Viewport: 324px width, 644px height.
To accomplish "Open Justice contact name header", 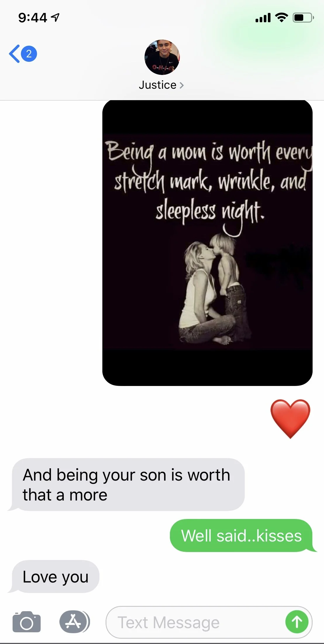I will (158, 85).
